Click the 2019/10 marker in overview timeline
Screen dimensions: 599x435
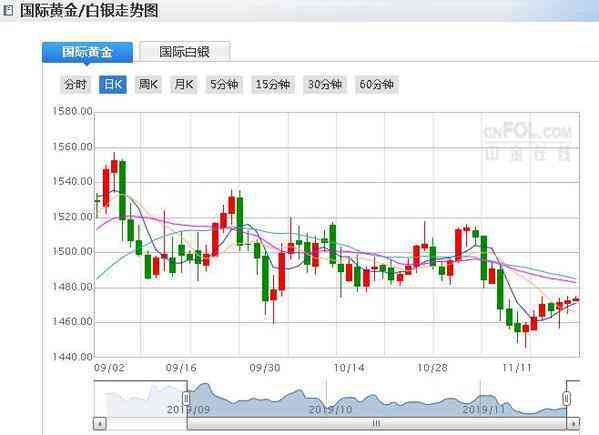(330, 410)
